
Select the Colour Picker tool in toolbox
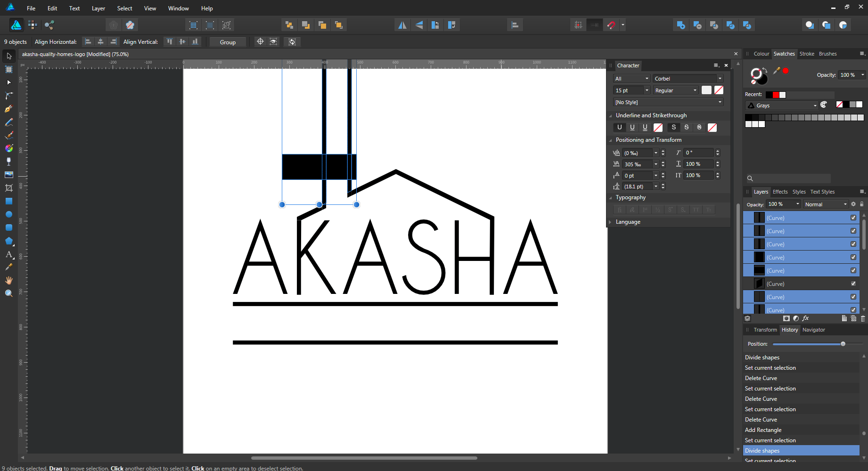[9, 267]
